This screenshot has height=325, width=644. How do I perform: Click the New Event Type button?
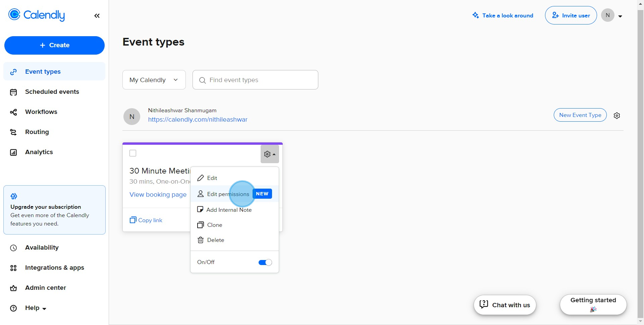click(x=580, y=115)
